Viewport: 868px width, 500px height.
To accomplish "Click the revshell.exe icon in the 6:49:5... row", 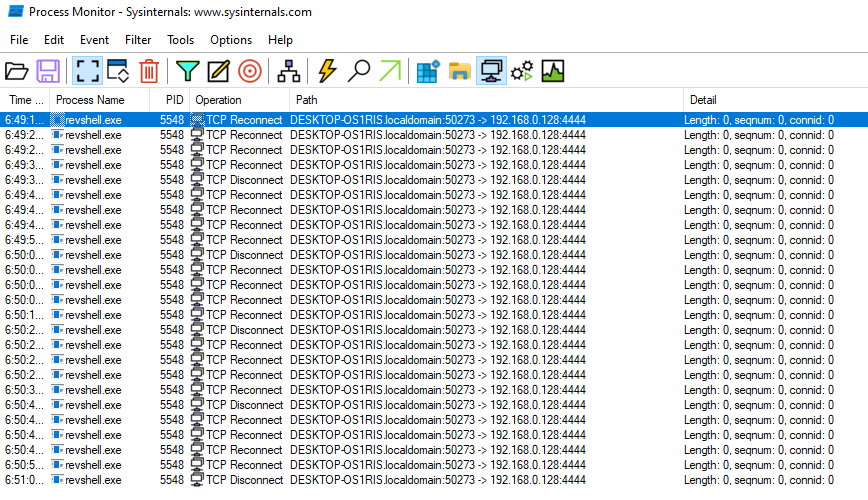I will tap(58, 240).
